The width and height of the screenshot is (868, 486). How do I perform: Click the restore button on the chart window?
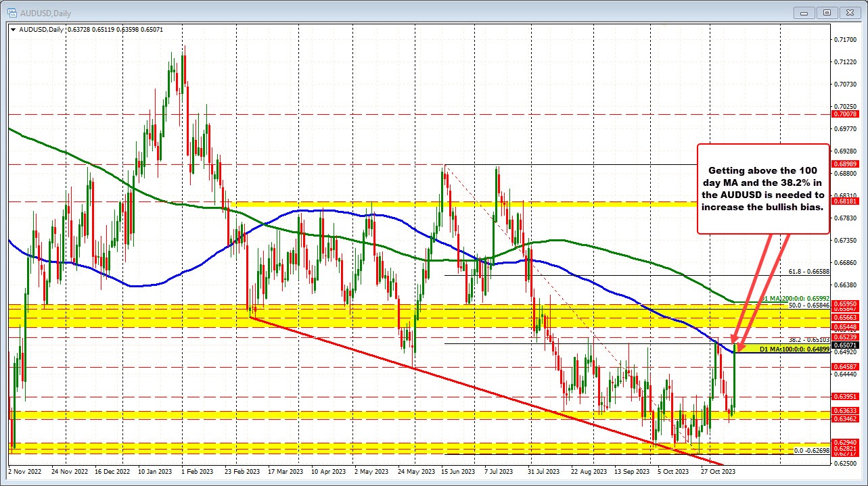click(827, 12)
